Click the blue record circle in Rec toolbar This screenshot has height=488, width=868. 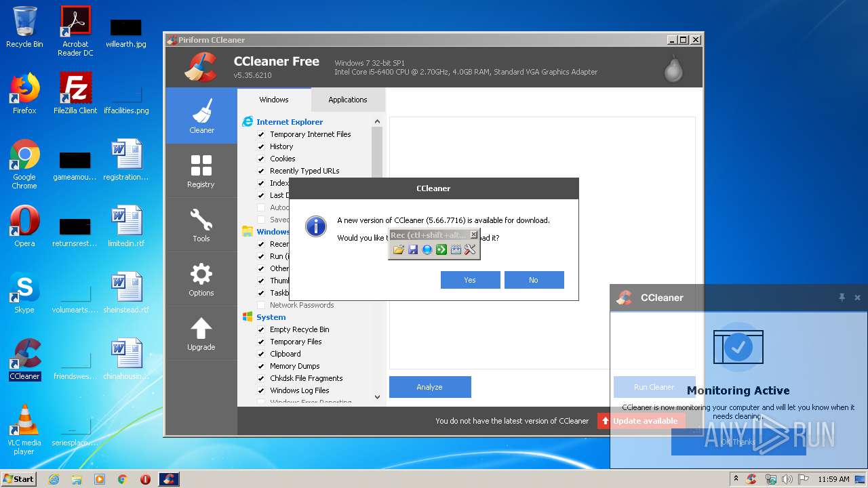point(427,249)
